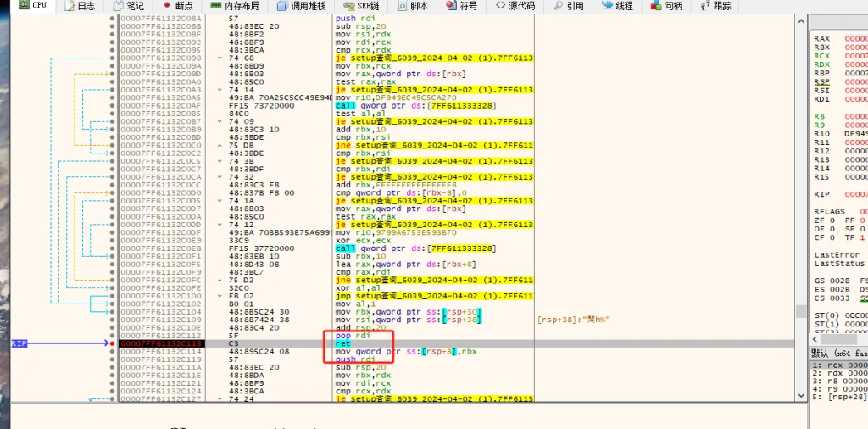Click the disassembly vertical scrollbar thumb

tap(800, 312)
